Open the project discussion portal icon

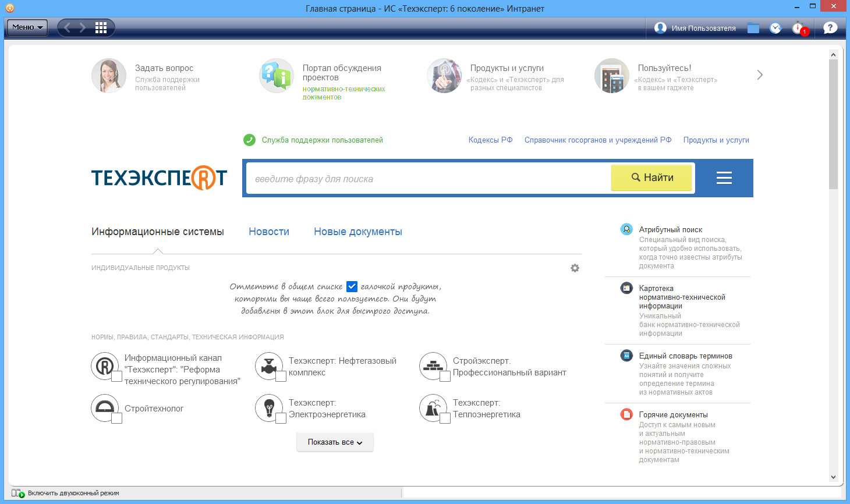coord(277,76)
